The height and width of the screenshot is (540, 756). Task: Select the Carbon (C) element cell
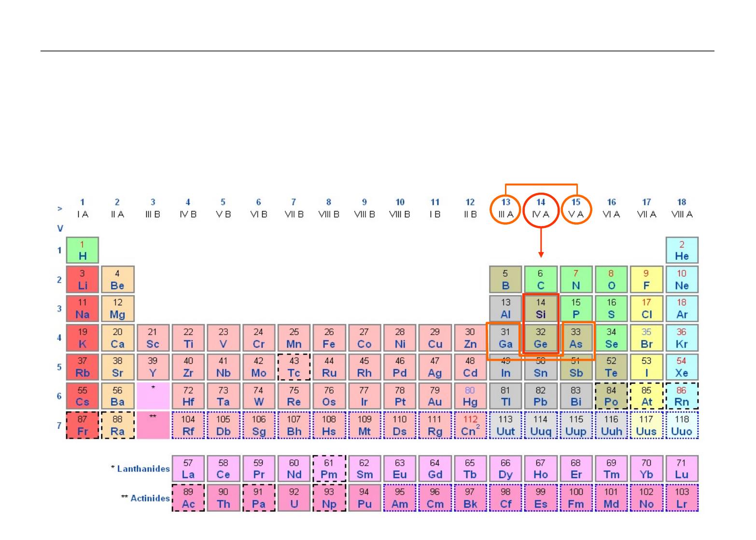541,280
